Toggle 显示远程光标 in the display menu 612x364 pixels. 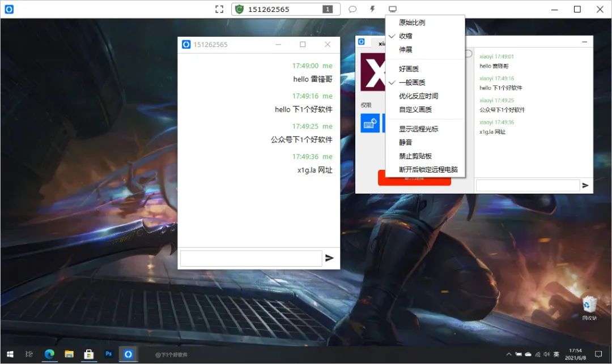(x=425, y=129)
